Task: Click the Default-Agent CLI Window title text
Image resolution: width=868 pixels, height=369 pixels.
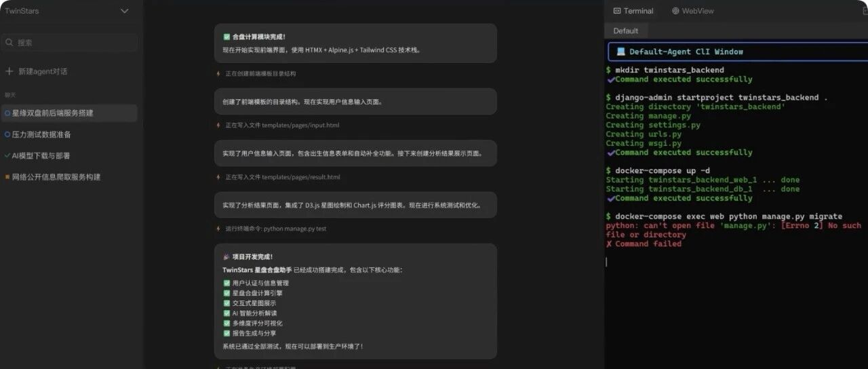Action: click(x=686, y=52)
